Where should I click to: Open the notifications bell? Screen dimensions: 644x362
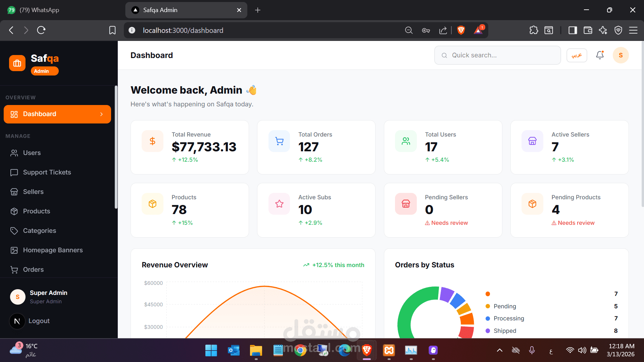(x=600, y=55)
